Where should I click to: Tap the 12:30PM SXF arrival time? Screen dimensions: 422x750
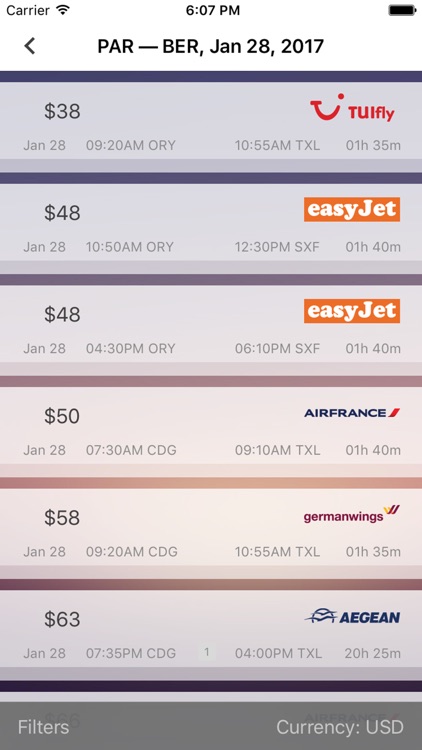click(277, 247)
